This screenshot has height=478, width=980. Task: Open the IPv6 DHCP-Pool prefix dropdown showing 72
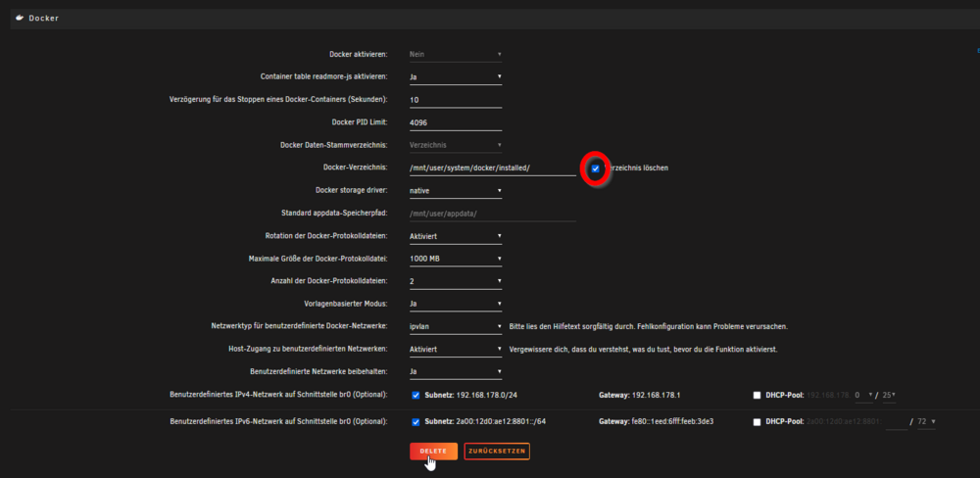926,422
